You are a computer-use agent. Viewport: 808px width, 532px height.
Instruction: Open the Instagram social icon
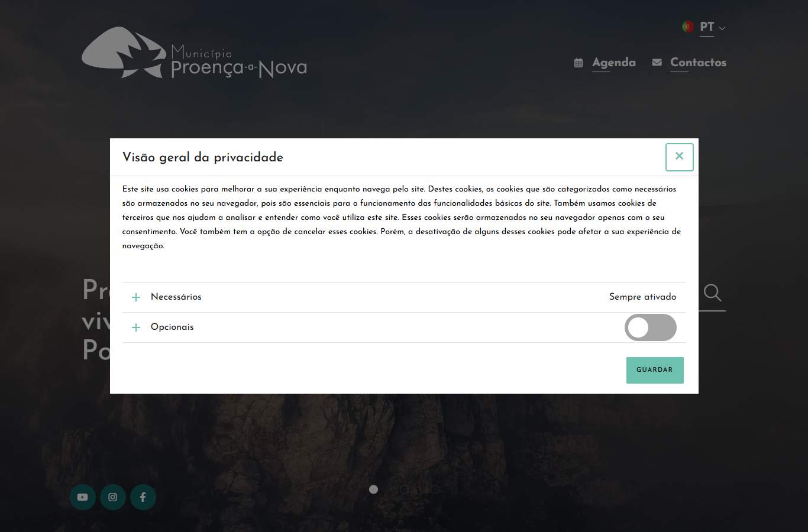click(x=113, y=497)
